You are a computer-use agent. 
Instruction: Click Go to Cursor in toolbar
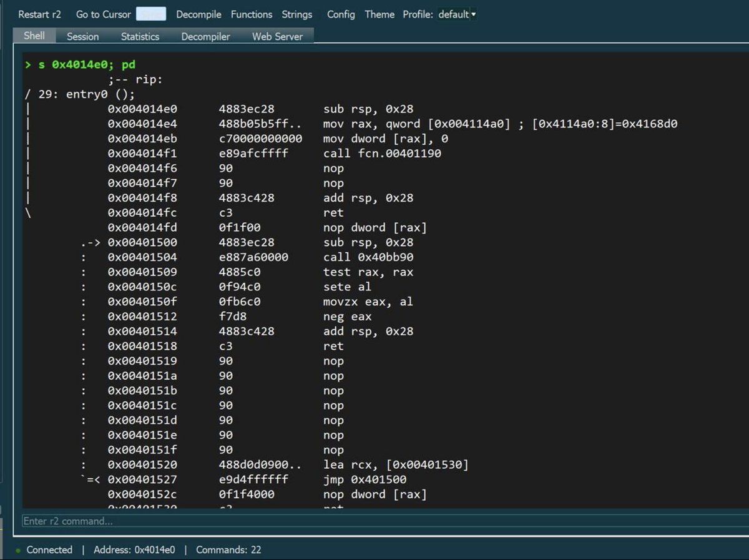[104, 14]
